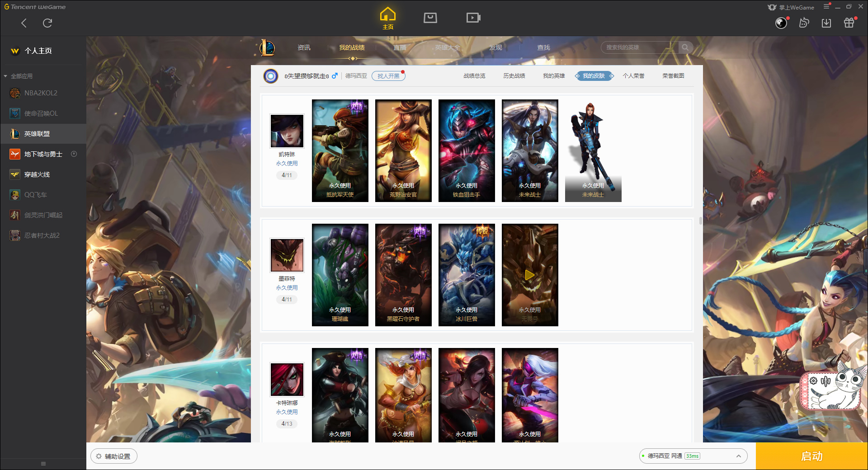Screen dimensions: 868x470
Task: Click the 卡特琳娜 champion portrait
Action: pos(287,380)
